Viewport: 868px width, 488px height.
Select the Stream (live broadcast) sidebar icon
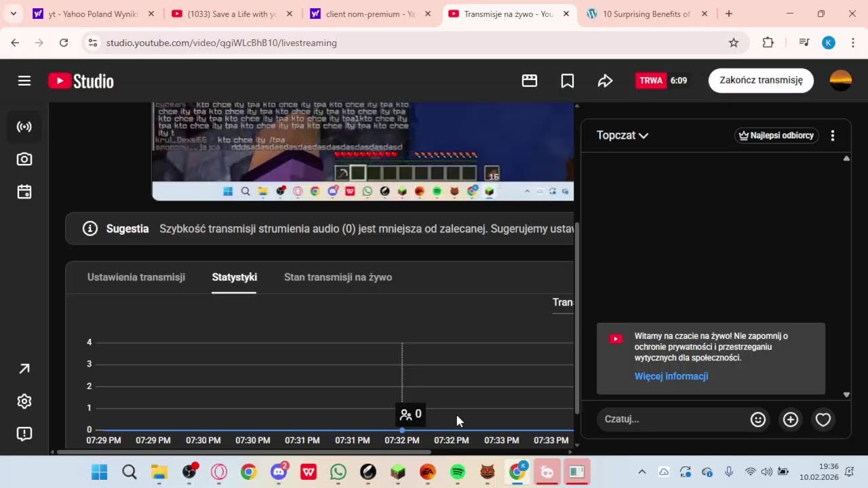24,127
